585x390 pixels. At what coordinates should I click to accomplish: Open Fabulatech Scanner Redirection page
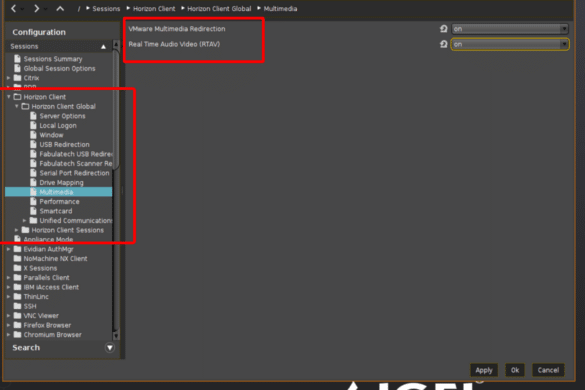coord(76,163)
